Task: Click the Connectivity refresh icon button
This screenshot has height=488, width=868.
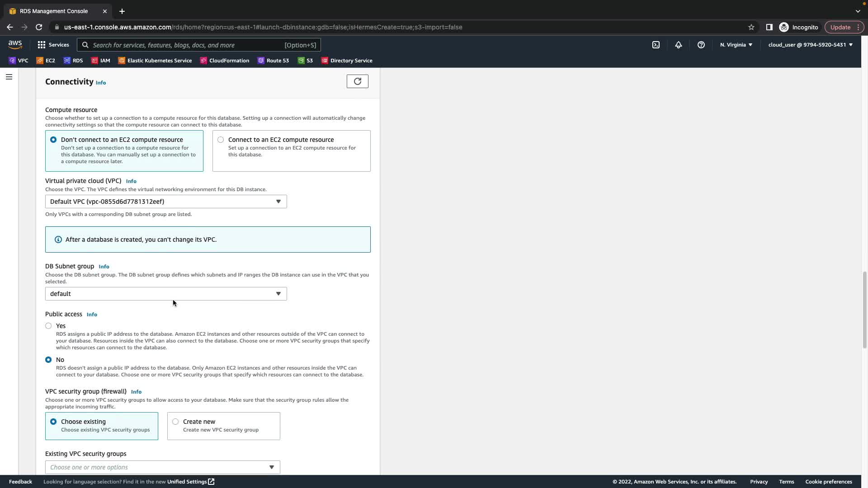Action: click(x=357, y=81)
